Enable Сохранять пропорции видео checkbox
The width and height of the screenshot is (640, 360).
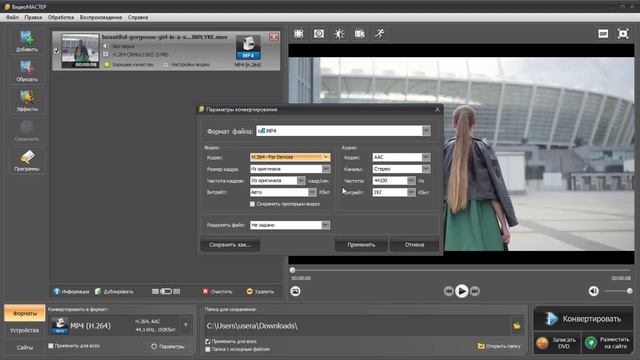tap(252, 204)
